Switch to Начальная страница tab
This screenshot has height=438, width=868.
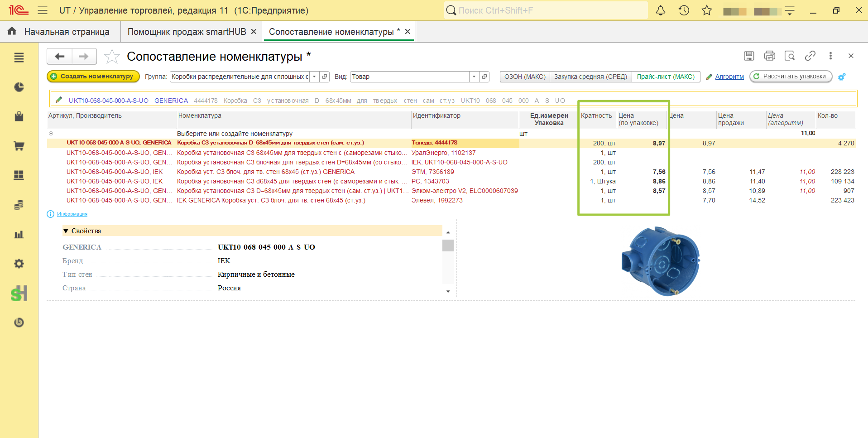[67, 32]
